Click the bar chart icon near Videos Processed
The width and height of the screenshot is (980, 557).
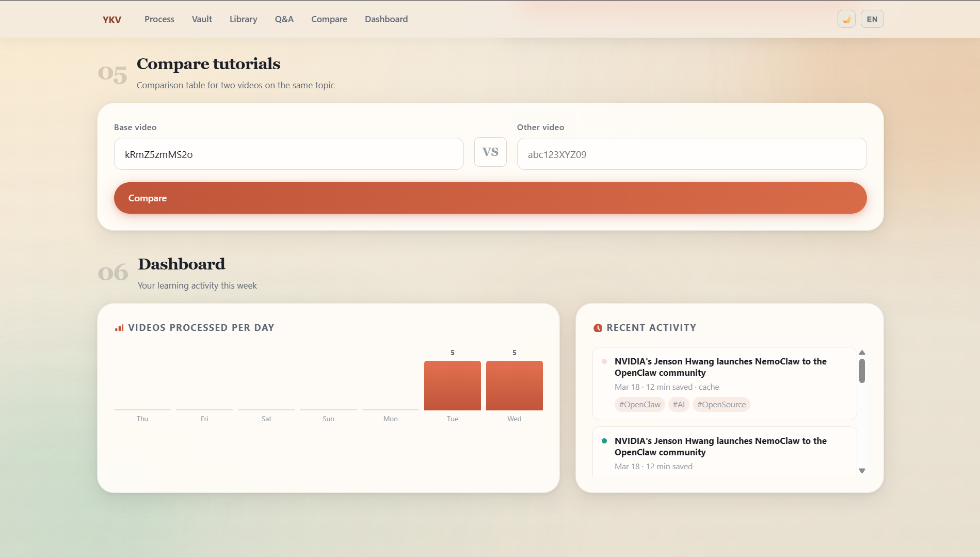[x=119, y=327]
